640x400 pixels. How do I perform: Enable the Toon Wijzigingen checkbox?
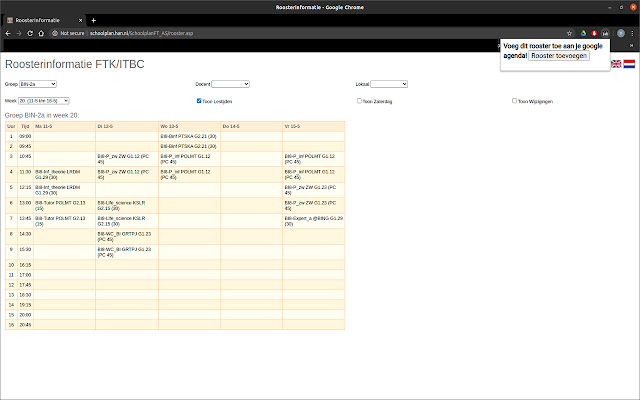tap(514, 101)
